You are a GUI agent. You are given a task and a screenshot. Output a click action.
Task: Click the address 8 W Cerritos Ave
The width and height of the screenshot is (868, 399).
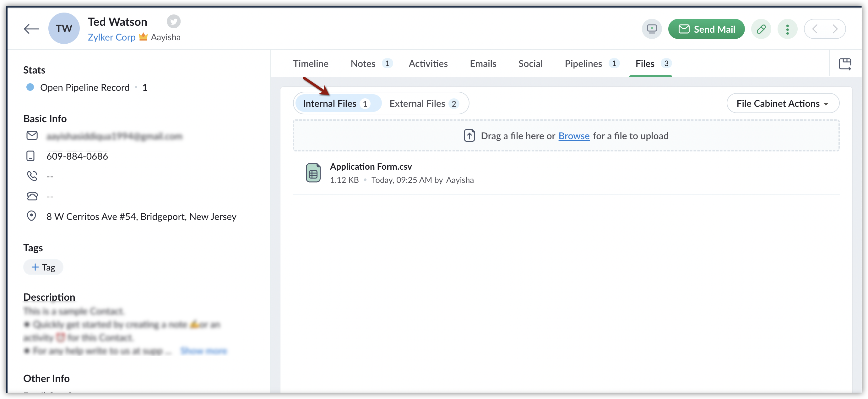point(141,216)
